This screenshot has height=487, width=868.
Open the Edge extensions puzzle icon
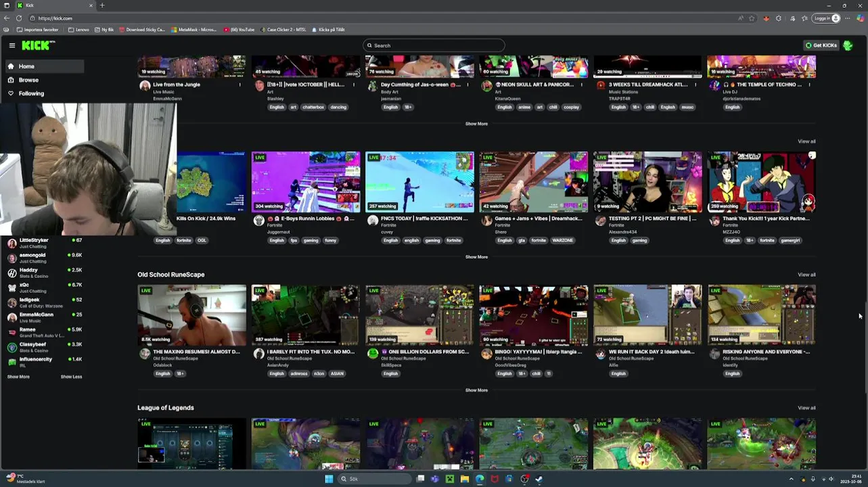(778, 18)
